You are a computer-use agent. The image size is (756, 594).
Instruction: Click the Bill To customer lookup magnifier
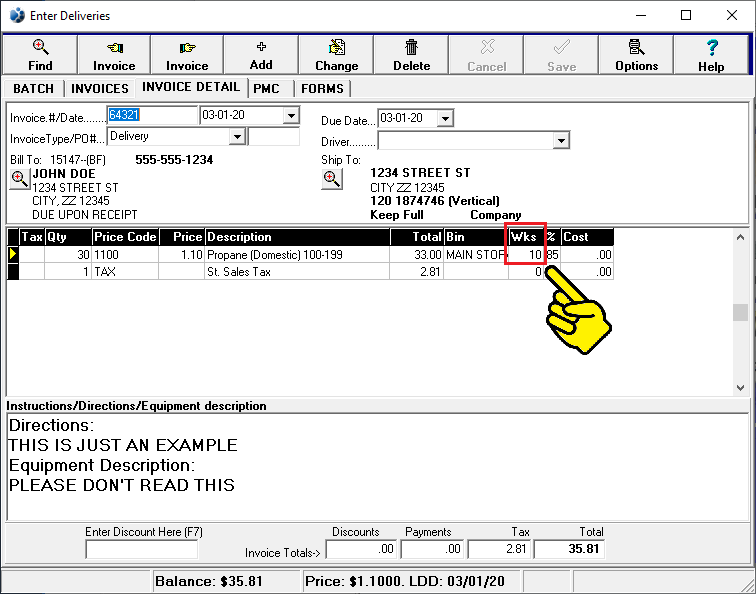(19, 179)
